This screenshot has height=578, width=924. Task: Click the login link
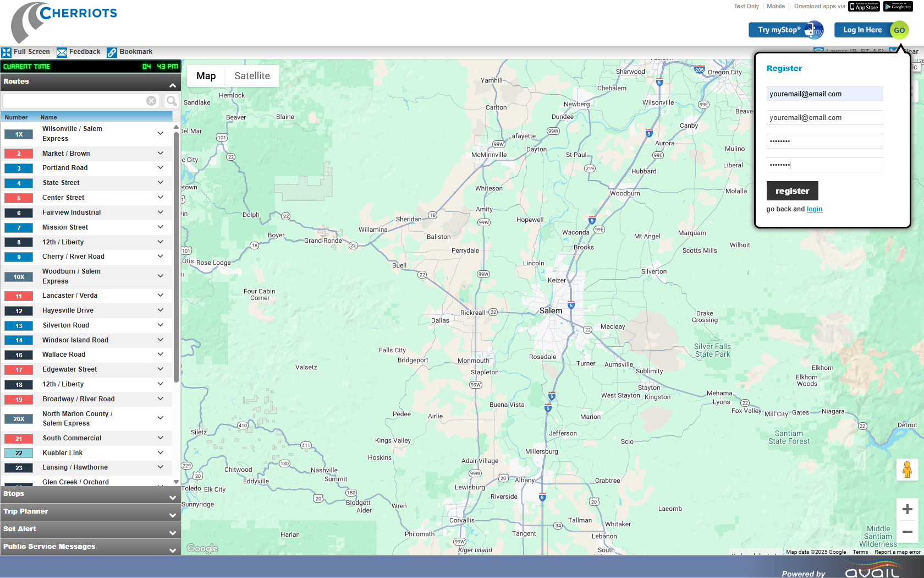coord(815,209)
